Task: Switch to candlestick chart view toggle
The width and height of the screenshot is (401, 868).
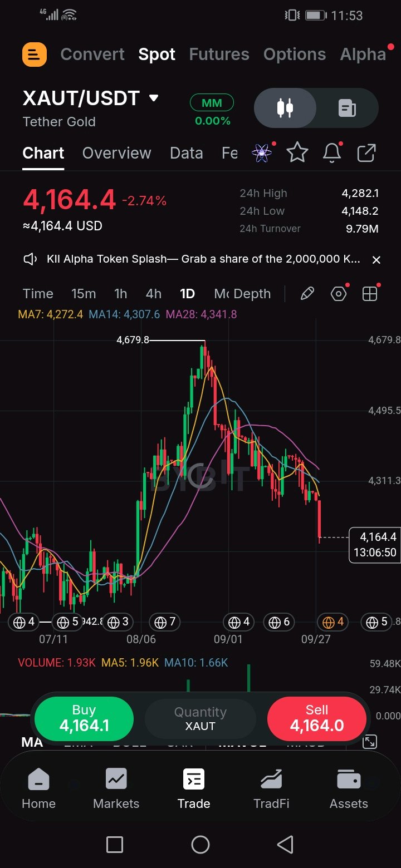Action: coord(285,108)
